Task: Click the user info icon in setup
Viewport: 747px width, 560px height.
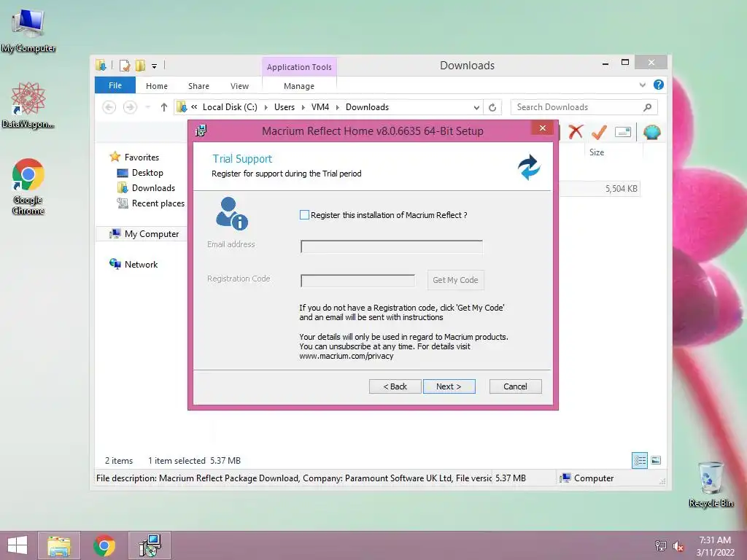Action: click(x=231, y=214)
